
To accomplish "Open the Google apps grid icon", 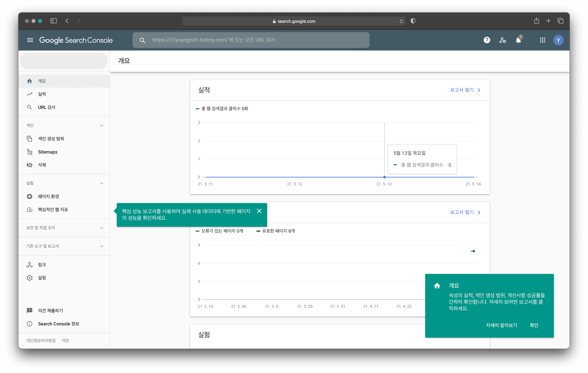I will (543, 40).
